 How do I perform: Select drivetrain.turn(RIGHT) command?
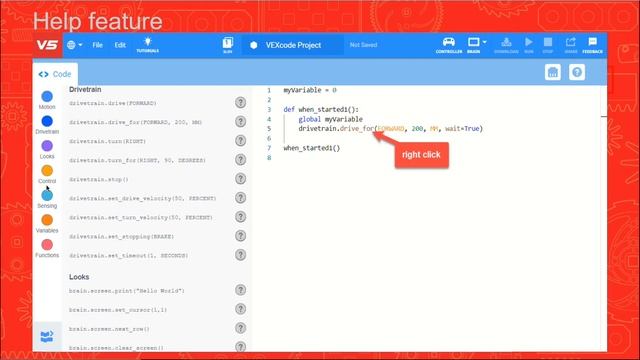point(107,141)
